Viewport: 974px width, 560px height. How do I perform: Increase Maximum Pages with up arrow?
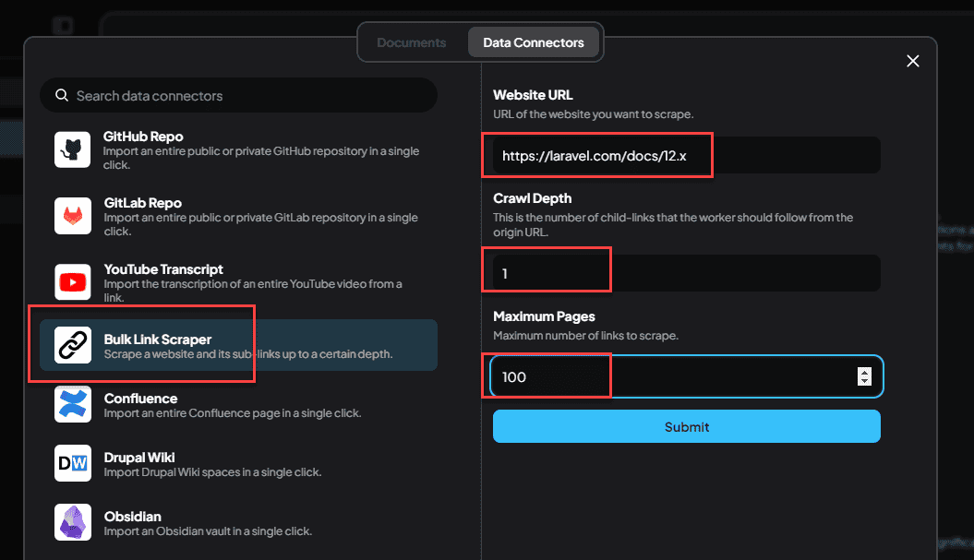[864, 372]
